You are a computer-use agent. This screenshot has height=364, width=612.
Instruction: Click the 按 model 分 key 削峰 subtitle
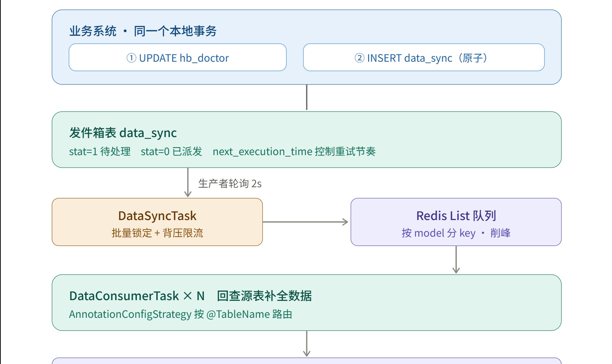pyautogui.click(x=456, y=233)
